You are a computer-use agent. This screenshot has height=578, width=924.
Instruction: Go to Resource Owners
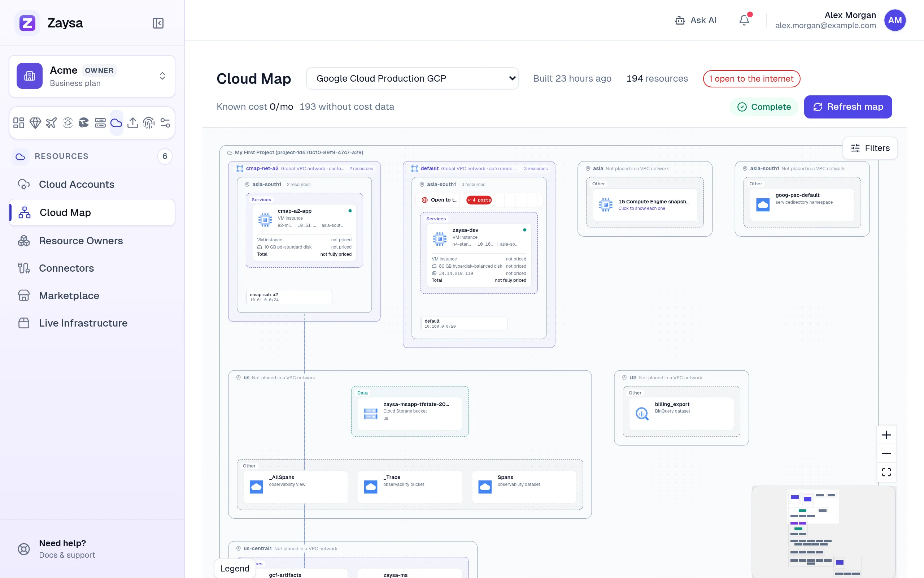click(x=92, y=241)
